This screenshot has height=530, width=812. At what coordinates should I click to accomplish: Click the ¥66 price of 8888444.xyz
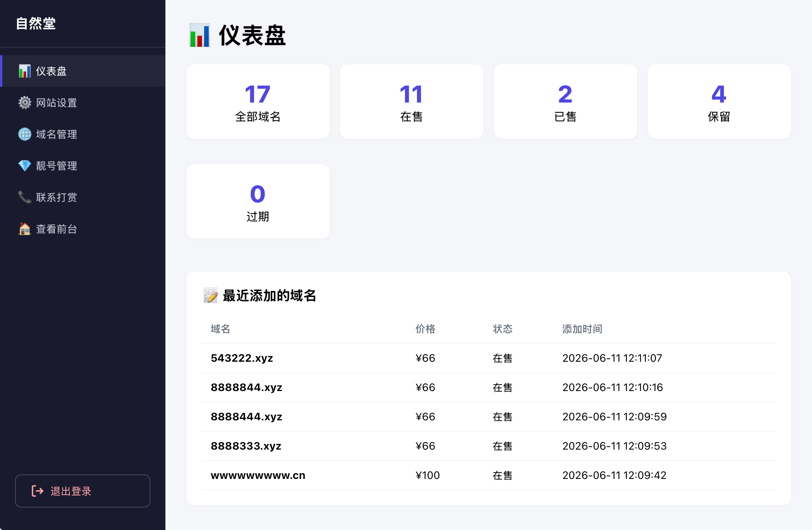click(425, 417)
